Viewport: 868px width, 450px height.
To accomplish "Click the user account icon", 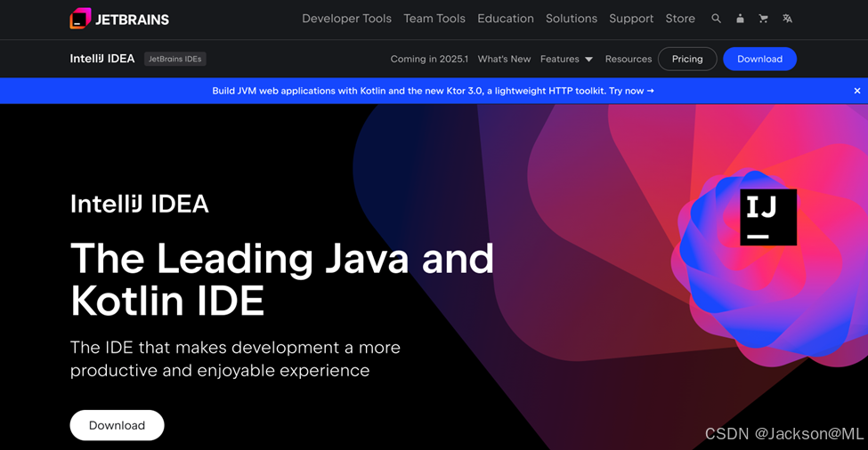I will pyautogui.click(x=740, y=19).
